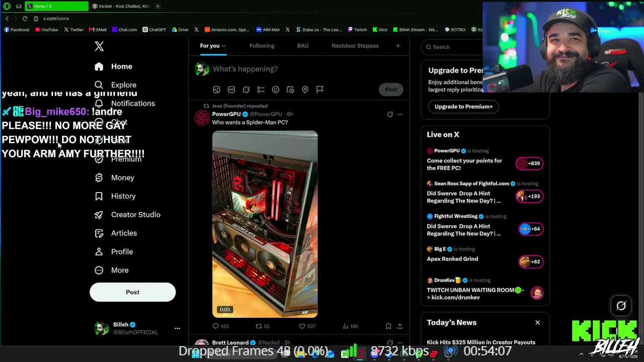This screenshot has width=644, height=362.
Task: Open Money in the sidebar
Action: [115, 177]
